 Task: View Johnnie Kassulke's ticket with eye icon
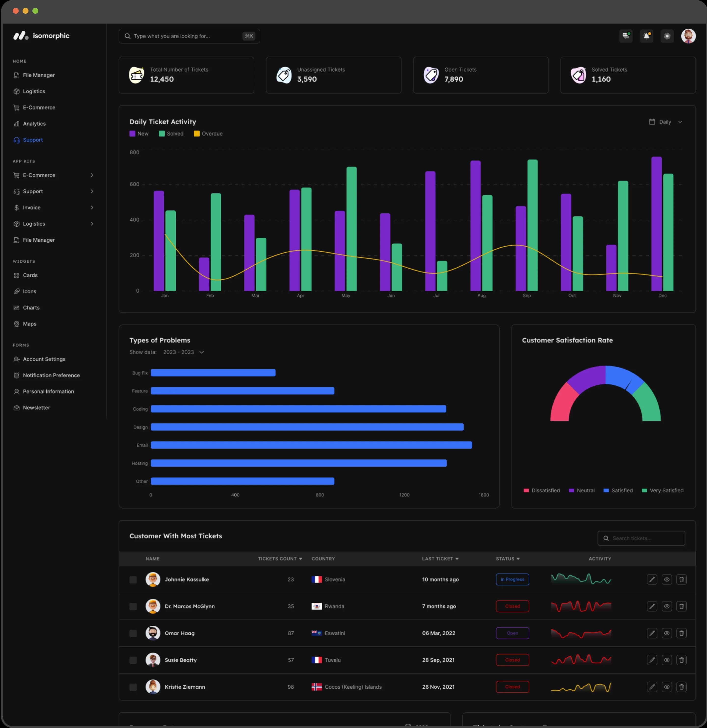pos(667,579)
